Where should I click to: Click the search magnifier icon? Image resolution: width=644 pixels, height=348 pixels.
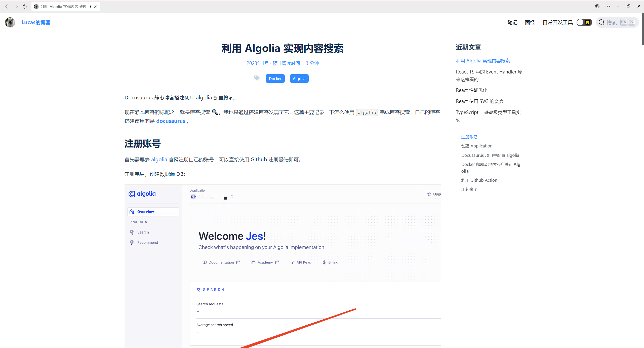click(601, 22)
